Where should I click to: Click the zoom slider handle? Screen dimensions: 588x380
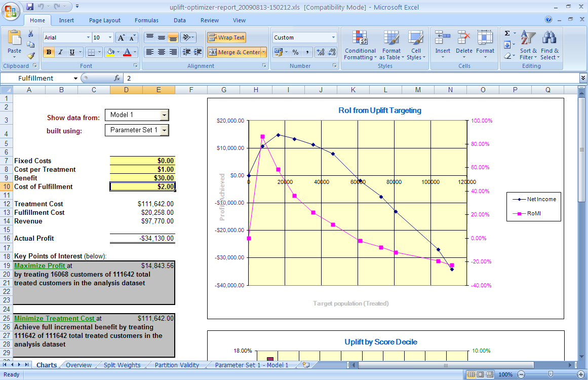tap(551, 374)
